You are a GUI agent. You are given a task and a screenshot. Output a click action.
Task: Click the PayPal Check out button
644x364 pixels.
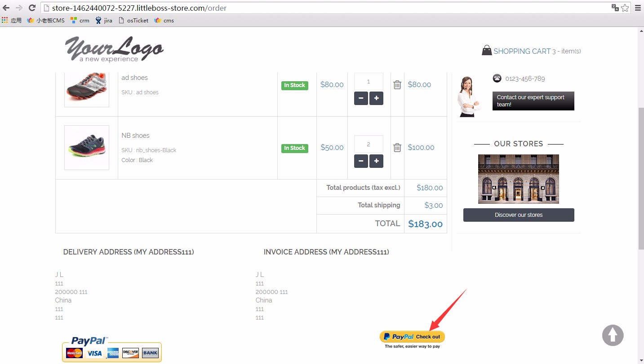412,337
